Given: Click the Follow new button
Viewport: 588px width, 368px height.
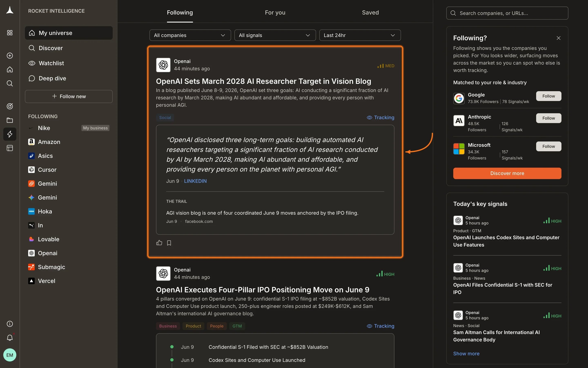Looking at the screenshot, I should click(69, 96).
